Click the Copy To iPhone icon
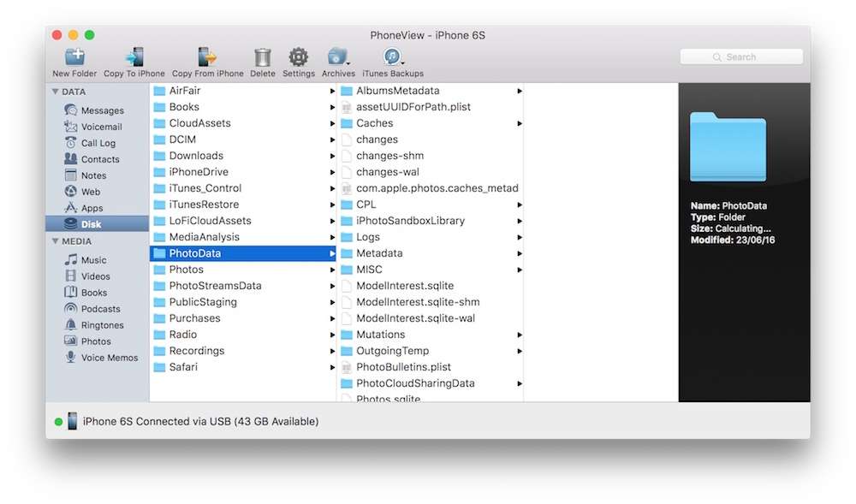The height and width of the screenshot is (504, 856). (x=134, y=56)
